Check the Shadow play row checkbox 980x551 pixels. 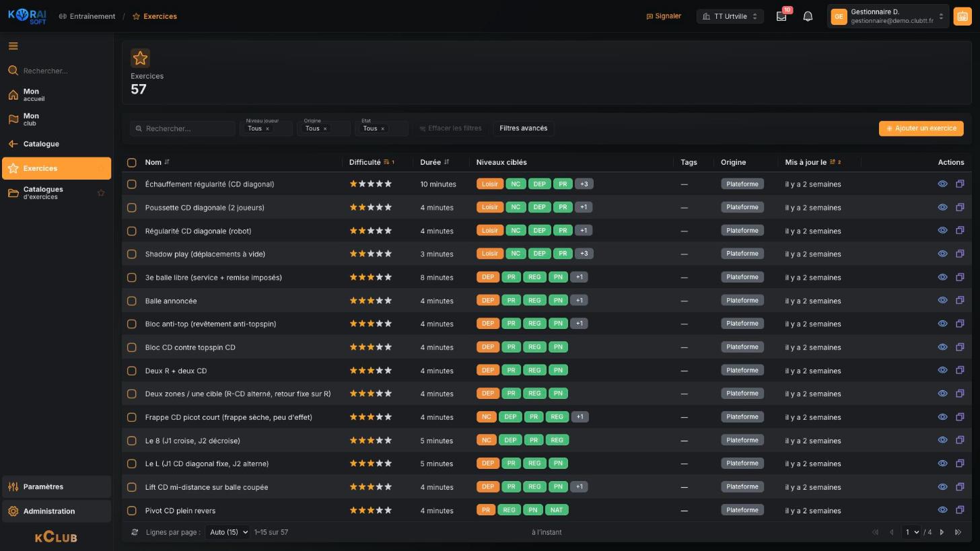(x=132, y=254)
